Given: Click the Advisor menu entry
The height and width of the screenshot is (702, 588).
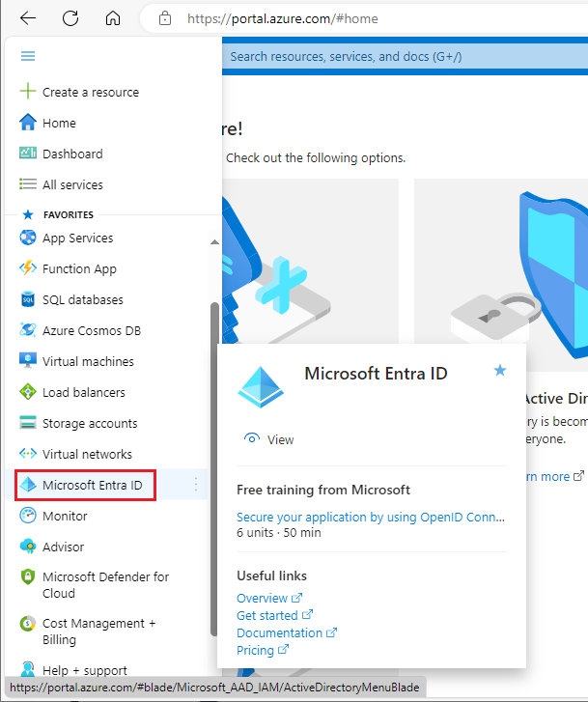Looking at the screenshot, I should pyautogui.click(x=63, y=548).
